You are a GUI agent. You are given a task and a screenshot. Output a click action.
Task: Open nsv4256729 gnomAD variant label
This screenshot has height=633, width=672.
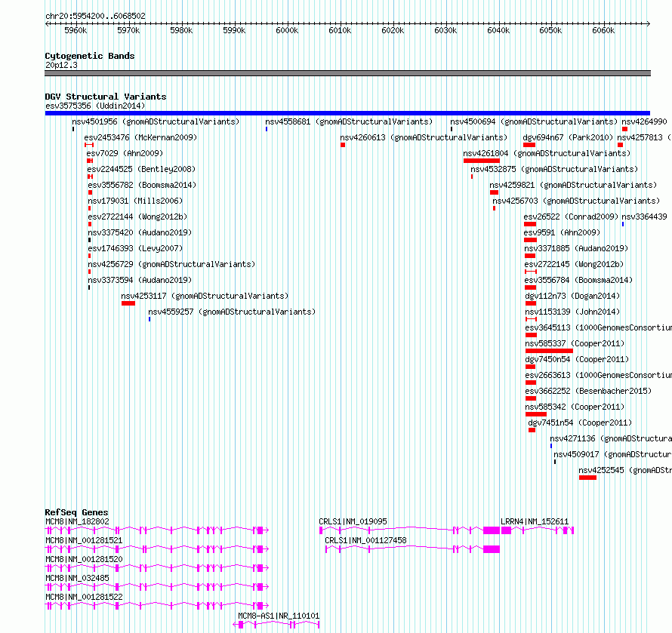[x=171, y=264]
